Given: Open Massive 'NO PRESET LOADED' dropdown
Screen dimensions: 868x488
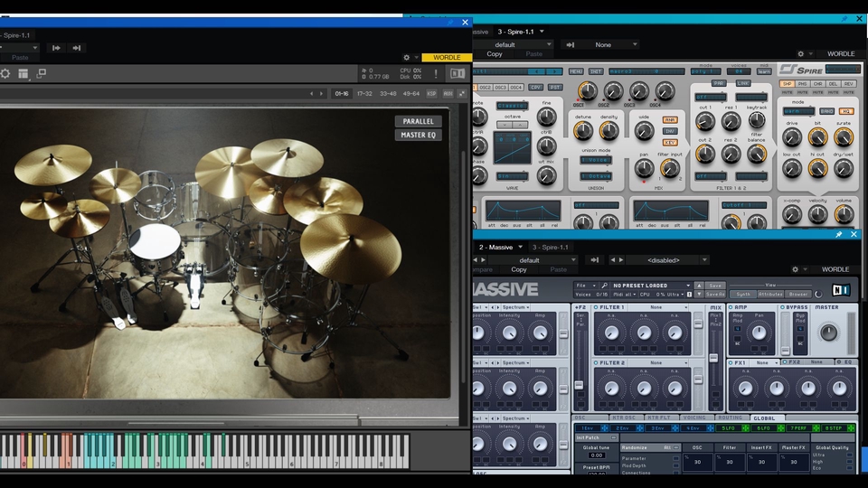Looking at the screenshot, I should pos(650,286).
